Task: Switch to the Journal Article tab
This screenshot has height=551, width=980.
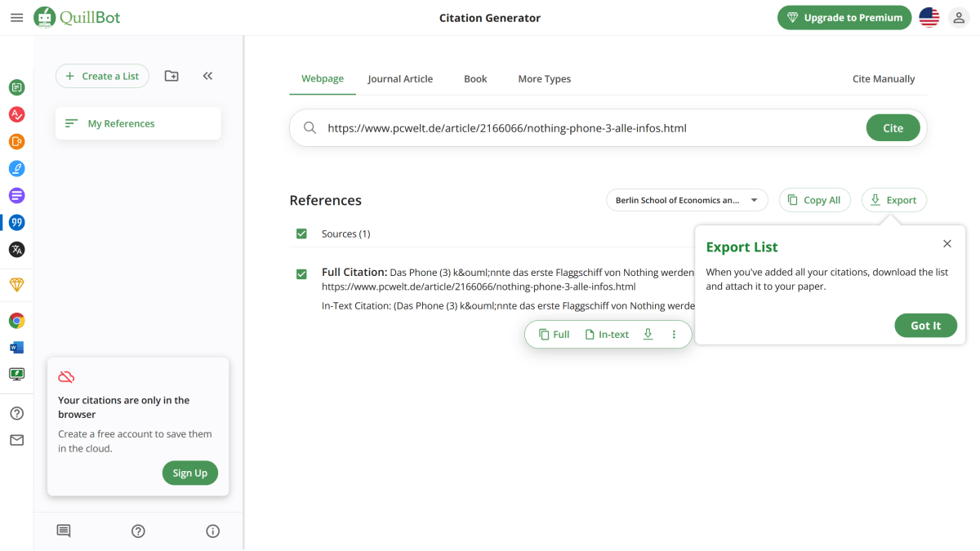Action: coord(400,79)
